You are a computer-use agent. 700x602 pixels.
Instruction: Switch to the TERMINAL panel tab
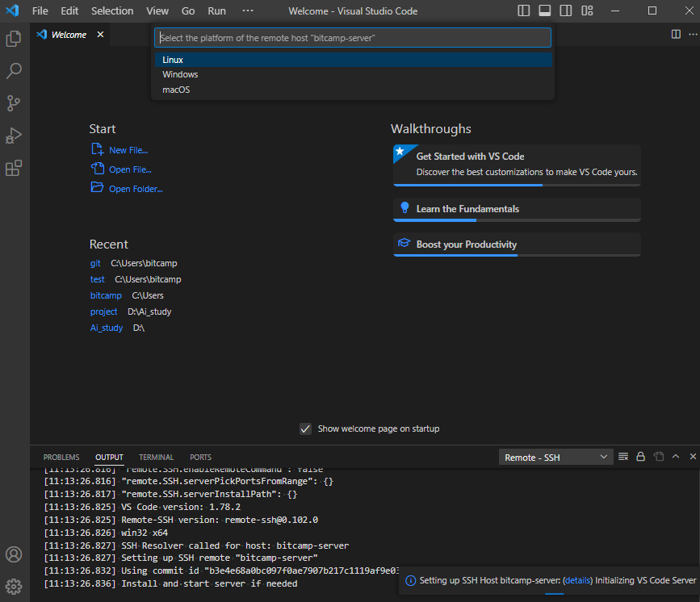(157, 458)
